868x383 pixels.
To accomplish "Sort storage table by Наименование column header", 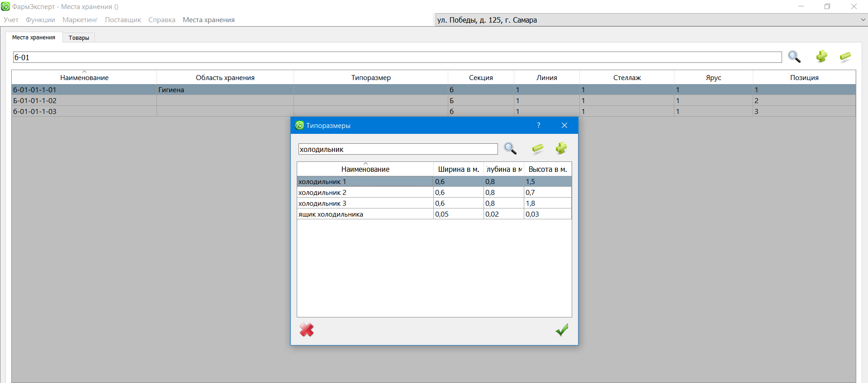I will click(84, 77).
